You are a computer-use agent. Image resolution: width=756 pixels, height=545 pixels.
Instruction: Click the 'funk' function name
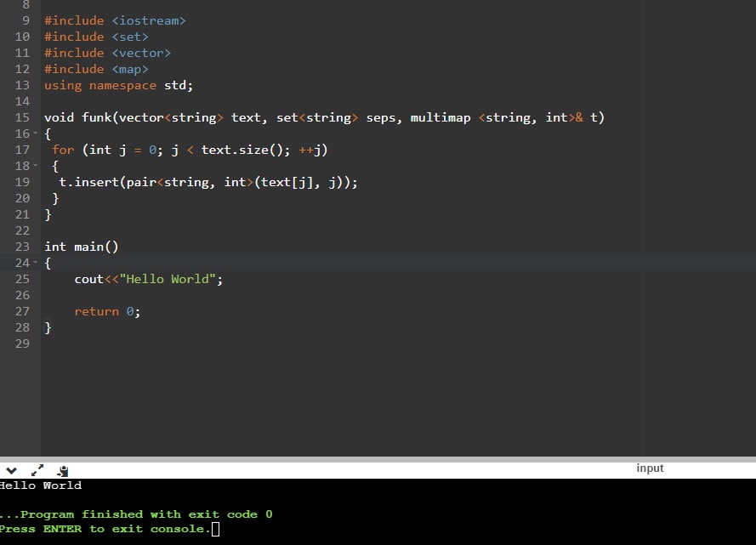[x=96, y=117]
